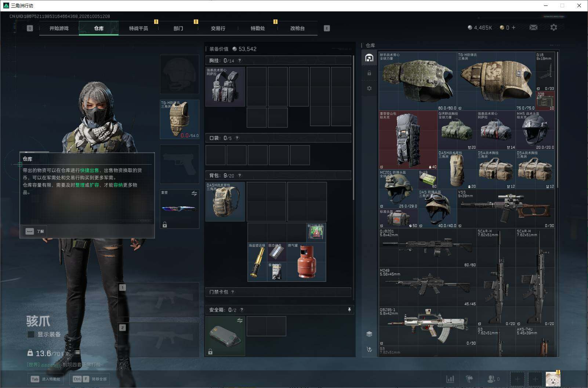Click help icon beside 安全箱 capacity
The image size is (588, 388).
coord(242,310)
